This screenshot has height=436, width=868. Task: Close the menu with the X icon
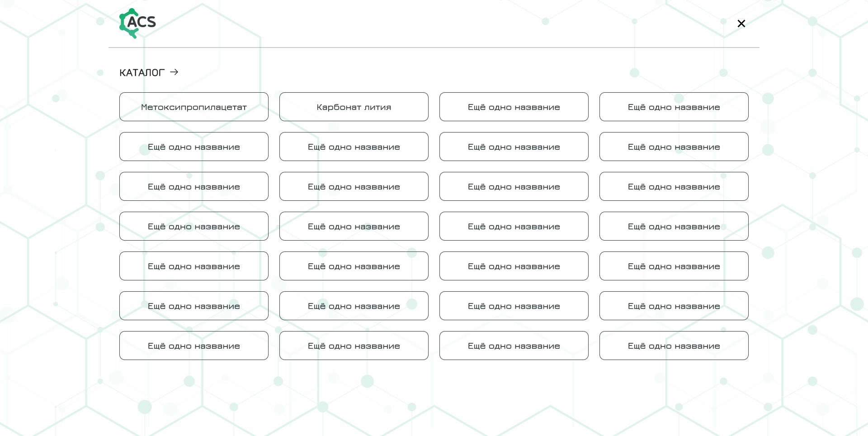[741, 24]
